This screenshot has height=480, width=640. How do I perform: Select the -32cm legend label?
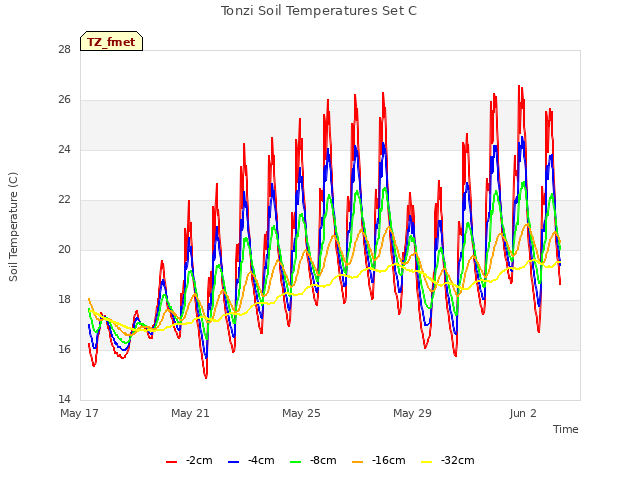(458, 460)
